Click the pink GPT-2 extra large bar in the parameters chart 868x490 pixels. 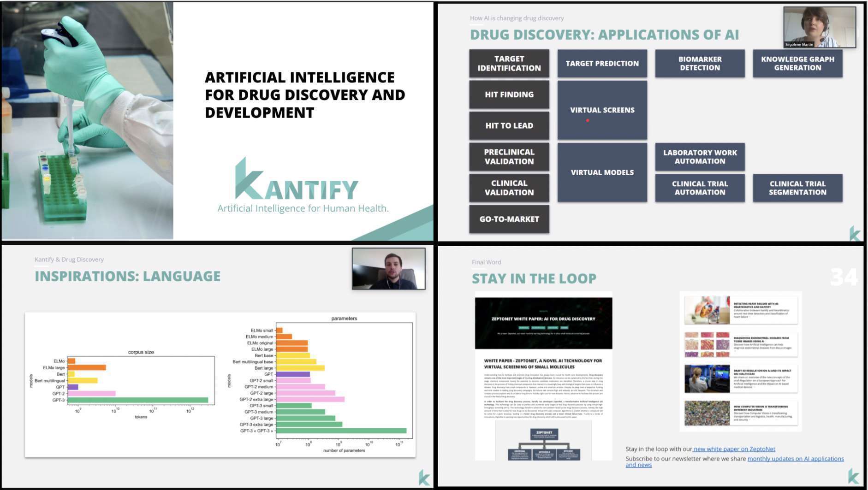[x=310, y=399]
